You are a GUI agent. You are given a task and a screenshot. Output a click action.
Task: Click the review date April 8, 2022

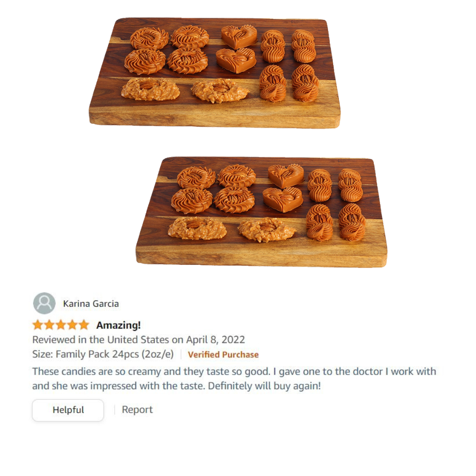point(216,339)
